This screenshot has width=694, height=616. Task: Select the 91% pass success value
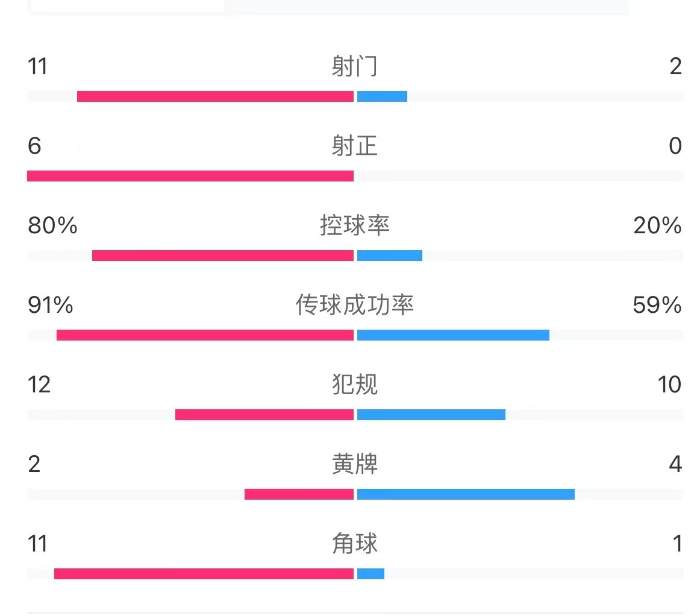click(x=51, y=305)
